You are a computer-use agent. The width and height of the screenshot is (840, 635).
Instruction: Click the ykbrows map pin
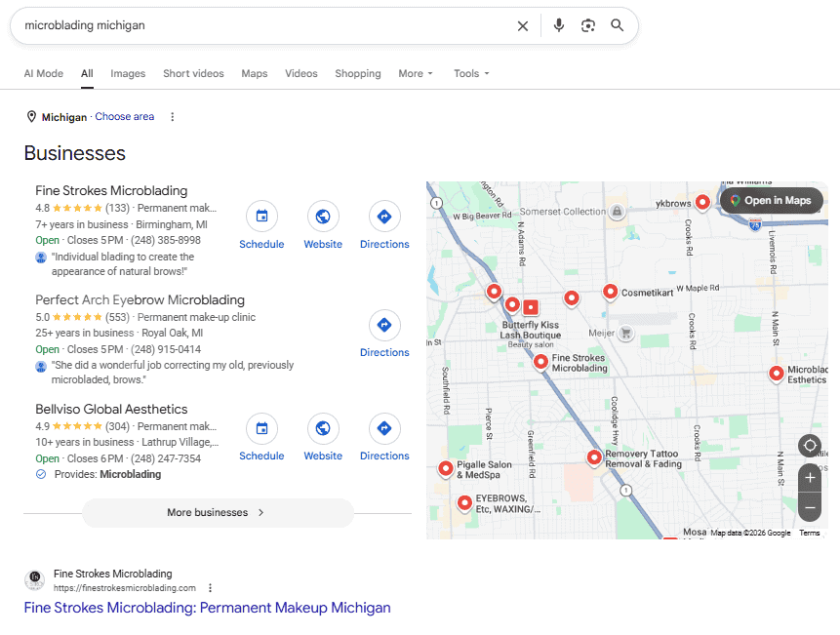[702, 202]
